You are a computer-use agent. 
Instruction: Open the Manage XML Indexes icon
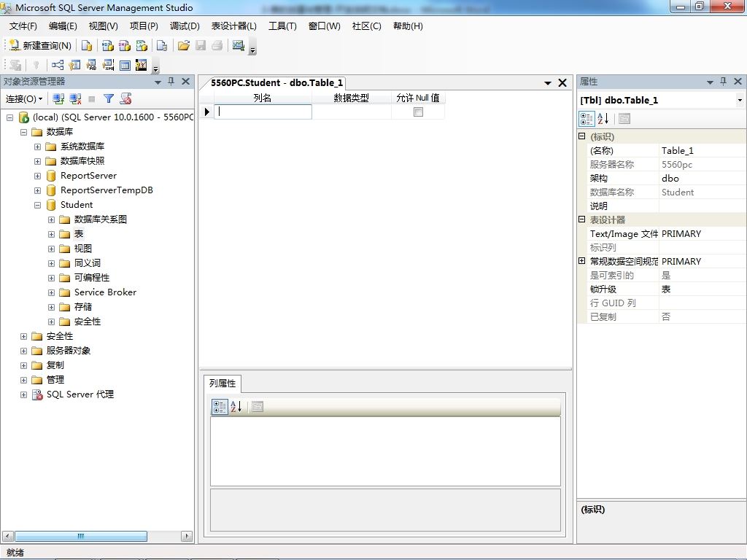pyautogui.click(x=108, y=65)
